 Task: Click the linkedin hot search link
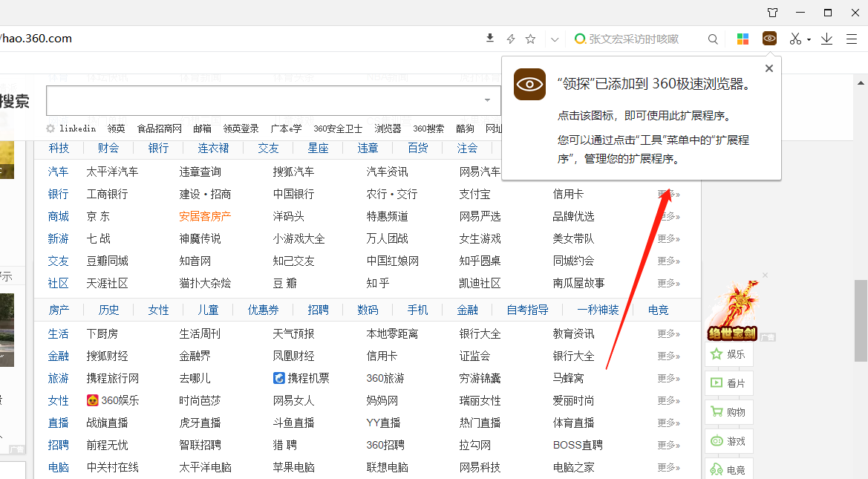(77, 128)
